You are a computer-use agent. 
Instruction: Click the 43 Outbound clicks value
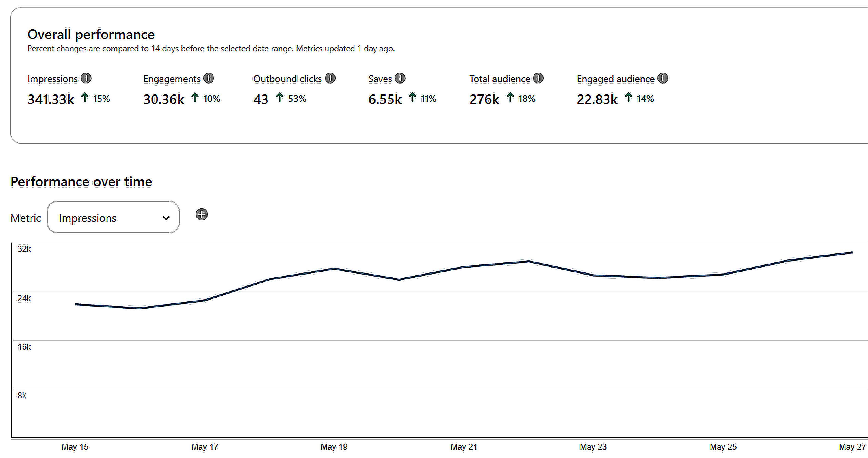[x=260, y=99]
